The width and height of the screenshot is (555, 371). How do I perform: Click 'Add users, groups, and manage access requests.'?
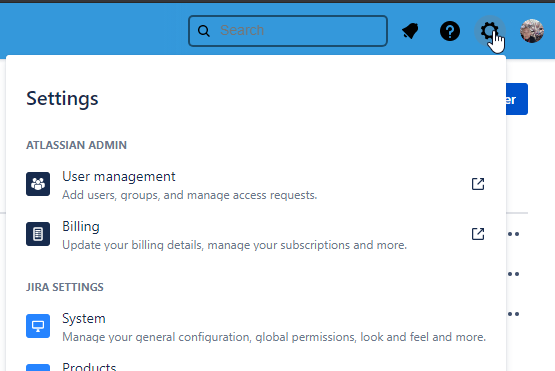click(190, 195)
